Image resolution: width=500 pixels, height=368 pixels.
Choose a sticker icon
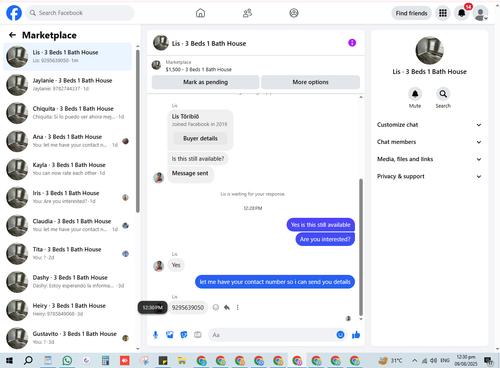tap(184, 335)
